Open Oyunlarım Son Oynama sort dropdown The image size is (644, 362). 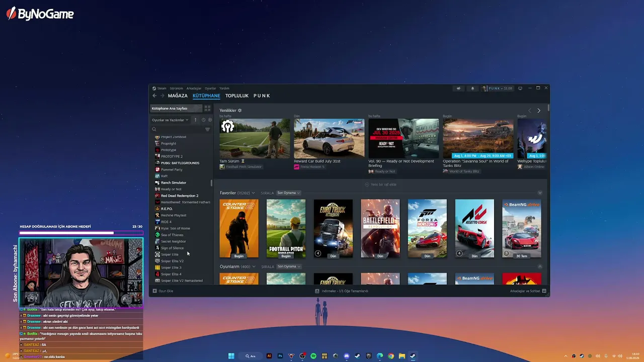click(289, 266)
